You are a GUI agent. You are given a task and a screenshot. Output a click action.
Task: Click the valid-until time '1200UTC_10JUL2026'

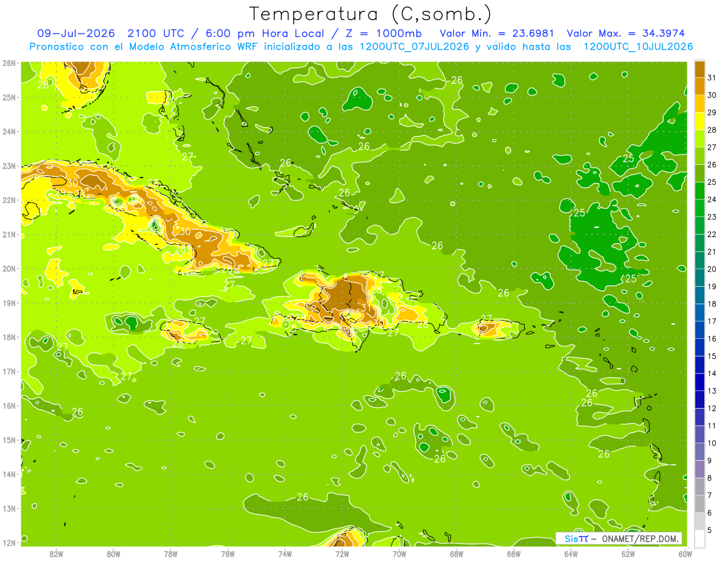click(x=638, y=47)
